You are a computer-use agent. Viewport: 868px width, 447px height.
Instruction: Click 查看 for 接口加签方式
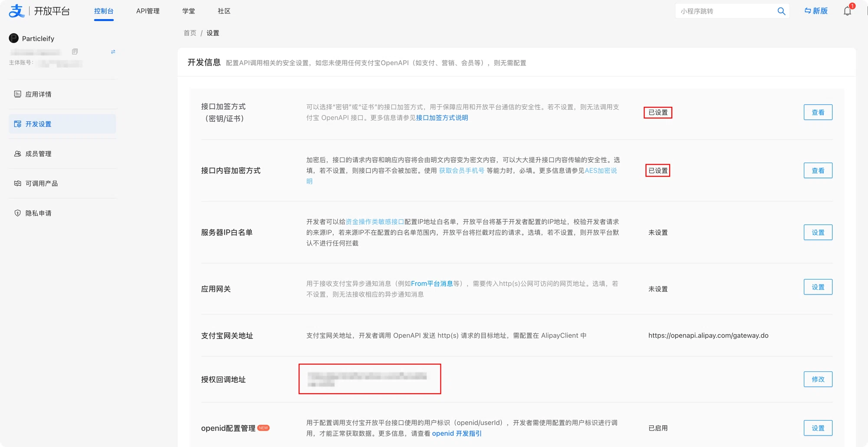(818, 112)
